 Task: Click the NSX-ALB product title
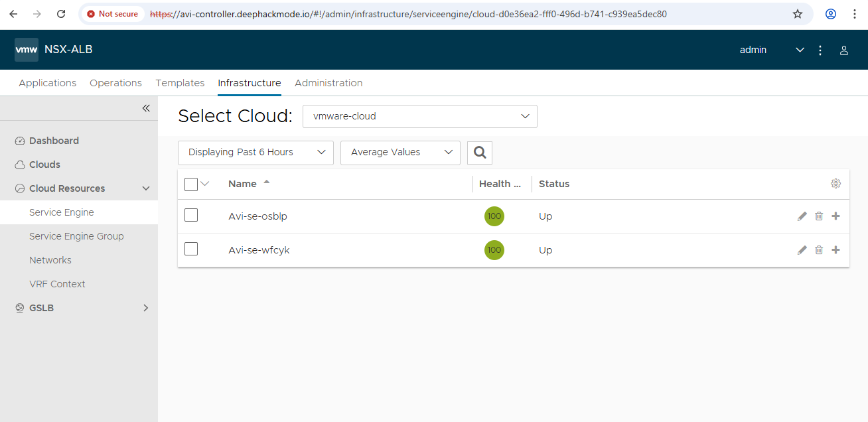pyautogui.click(x=68, y=50)
